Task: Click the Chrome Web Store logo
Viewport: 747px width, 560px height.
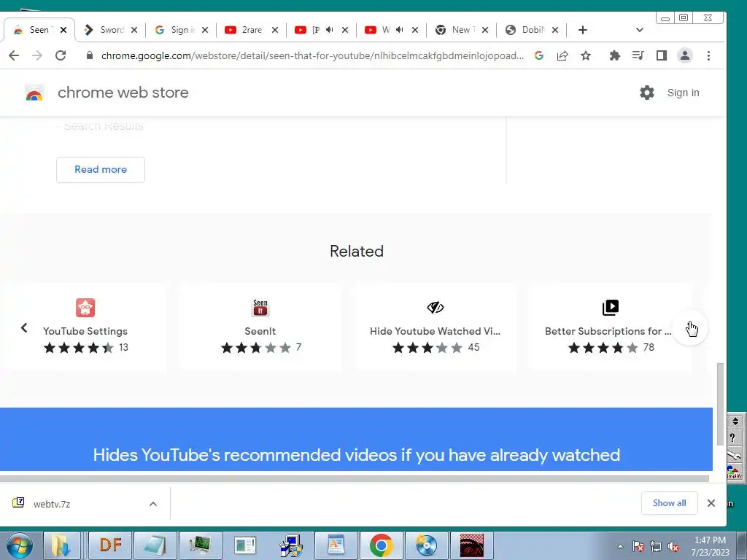Action: [x=34, y=93]
